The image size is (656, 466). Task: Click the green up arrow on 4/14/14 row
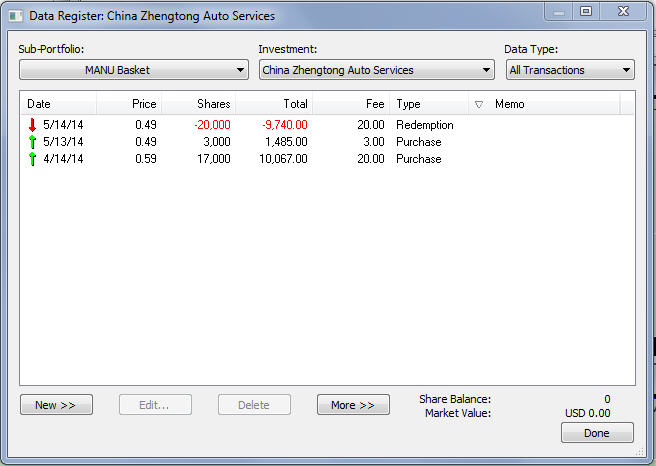pyautogui.click(x=32, y=159)
